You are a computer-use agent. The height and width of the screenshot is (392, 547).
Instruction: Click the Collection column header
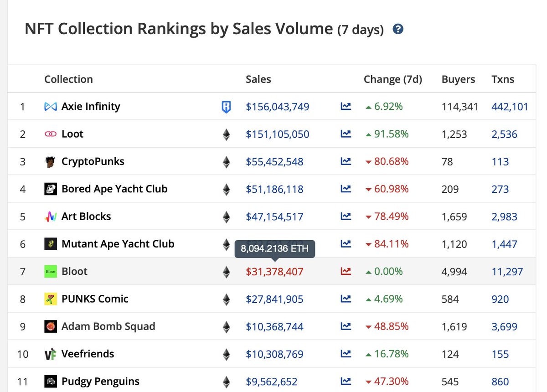point(68,79)
